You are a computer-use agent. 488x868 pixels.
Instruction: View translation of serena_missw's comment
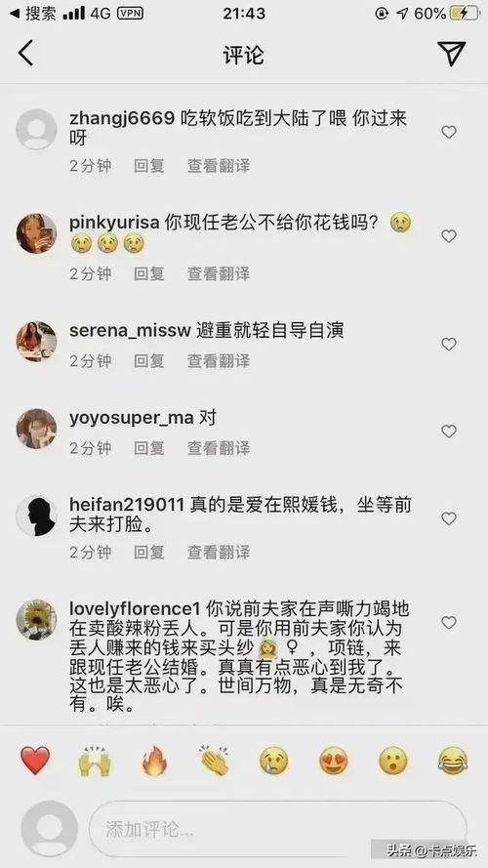[x=219, y=360]
